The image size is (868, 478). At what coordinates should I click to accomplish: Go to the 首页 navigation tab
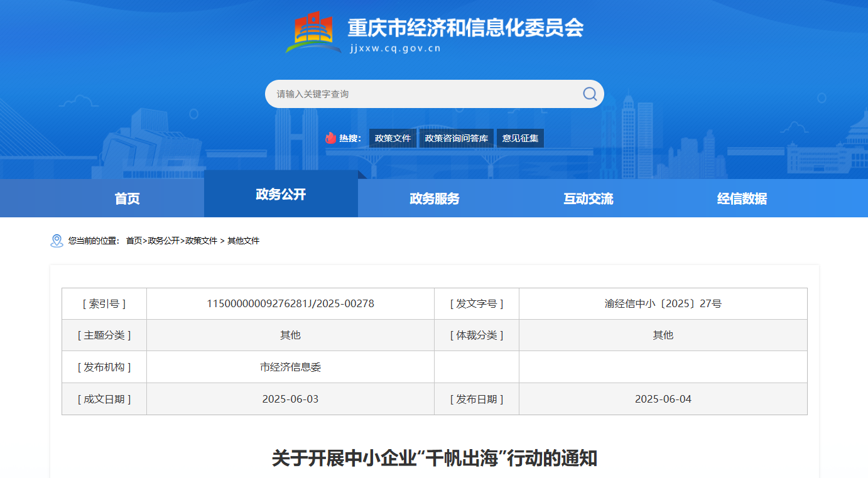click(127, 198)
